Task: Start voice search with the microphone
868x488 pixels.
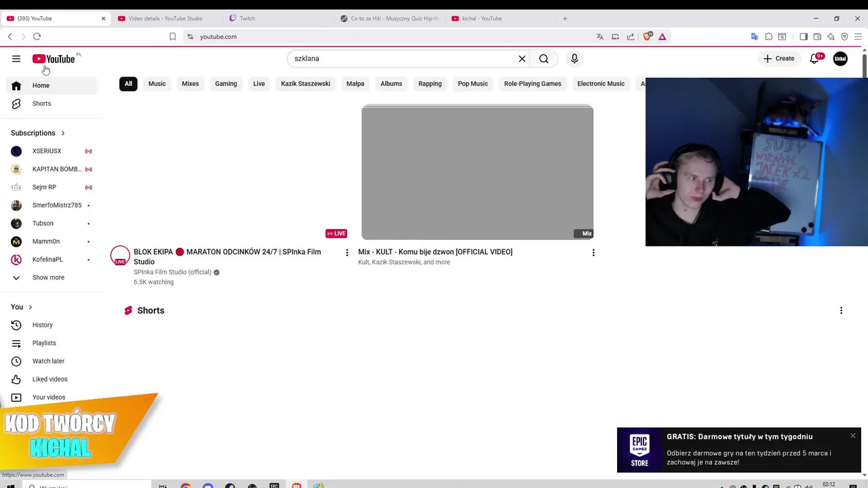Action: (574, 59)
